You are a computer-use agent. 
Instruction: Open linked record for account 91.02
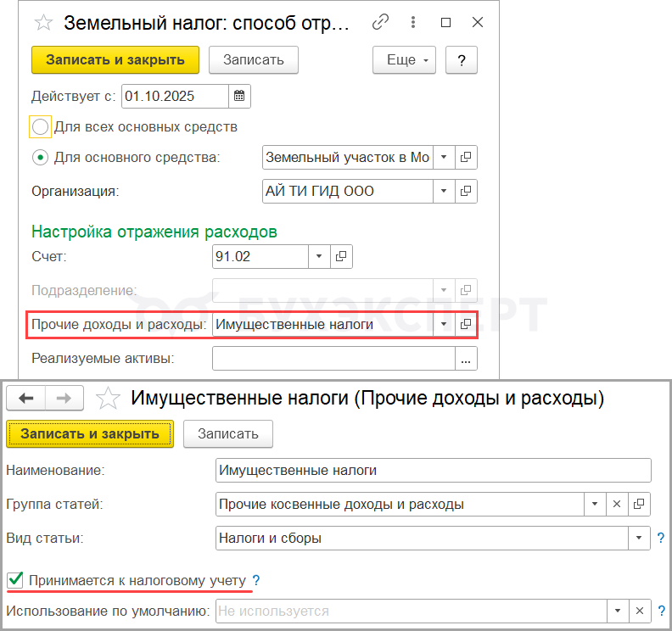[x=341, y=257]
